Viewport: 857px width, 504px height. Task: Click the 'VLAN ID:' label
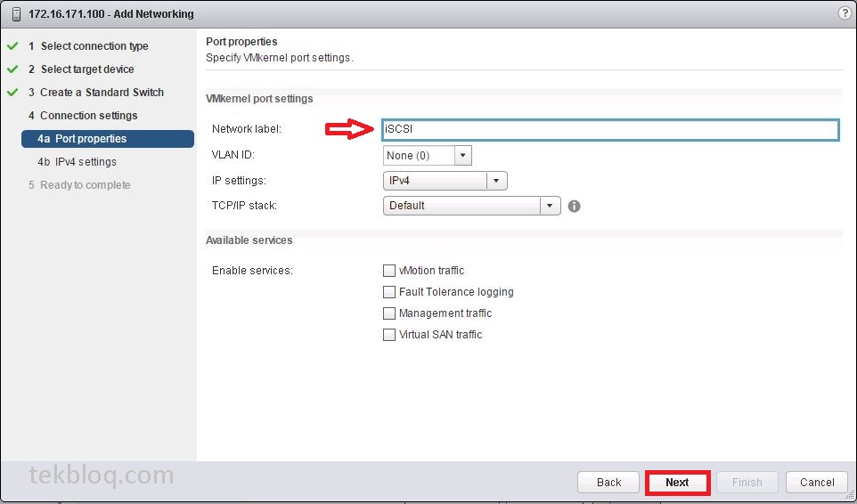click(x=233, y=155)
